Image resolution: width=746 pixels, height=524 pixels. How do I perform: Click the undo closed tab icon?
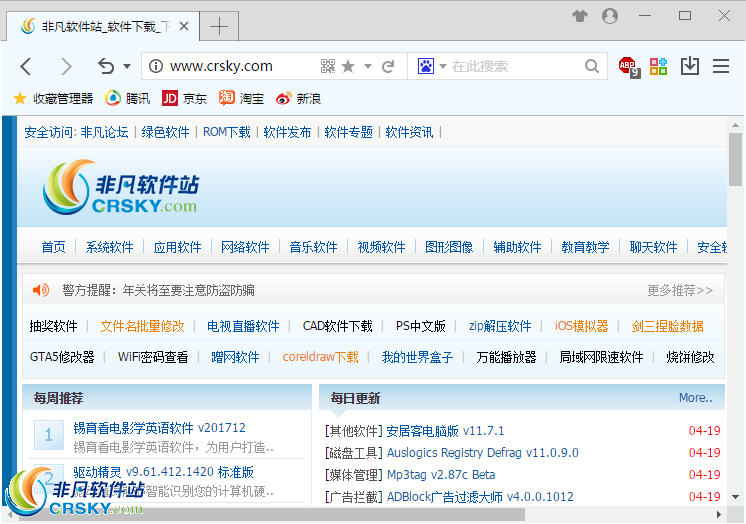tap(106, 66)
